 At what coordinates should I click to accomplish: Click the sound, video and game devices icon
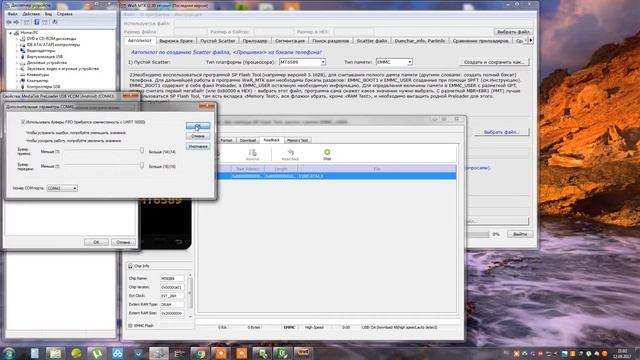pyautogui.click(x=23, y=69)
